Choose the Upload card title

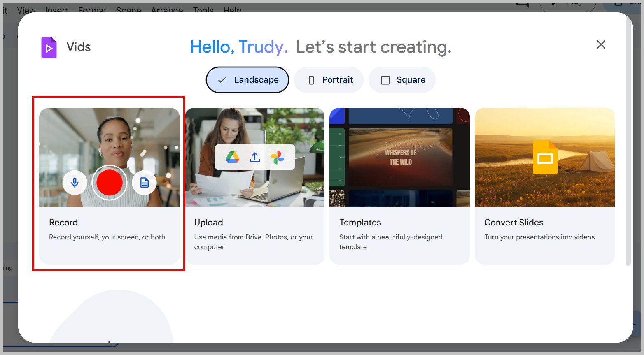[x=209, y=223]
